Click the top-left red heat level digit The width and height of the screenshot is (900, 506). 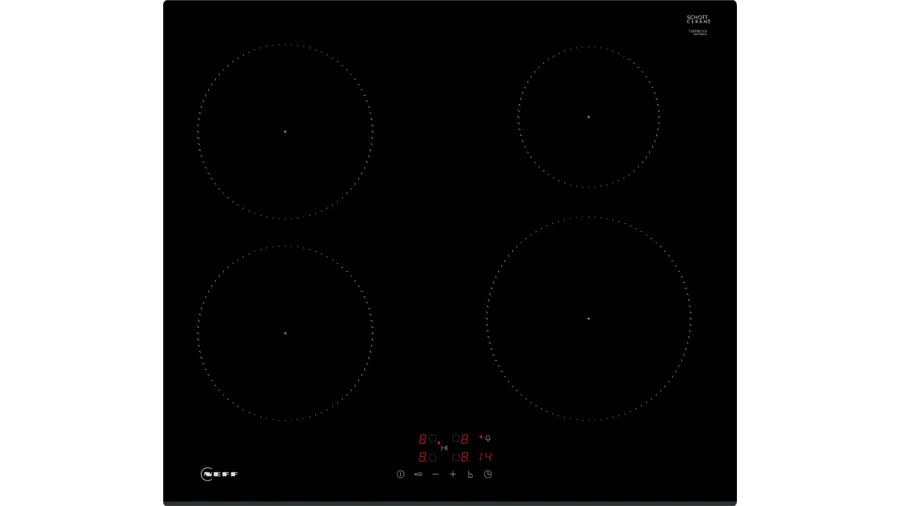422,438
